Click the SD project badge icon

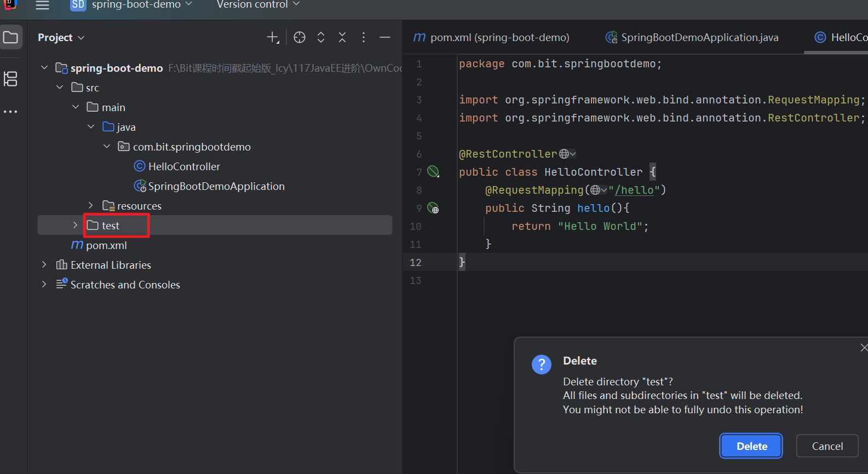[78, 5]
